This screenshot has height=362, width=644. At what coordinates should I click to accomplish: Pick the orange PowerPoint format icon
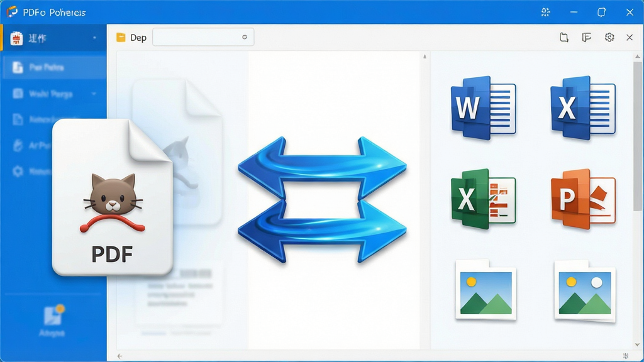[583, 199]
